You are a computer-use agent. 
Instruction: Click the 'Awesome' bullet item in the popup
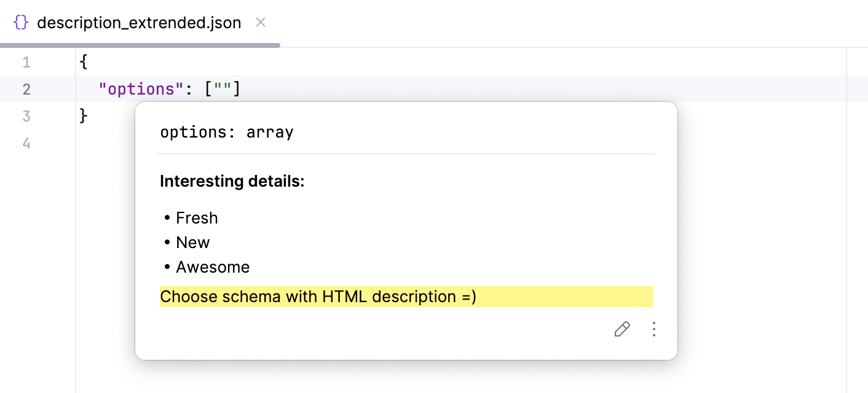click(x=213, y=267)
